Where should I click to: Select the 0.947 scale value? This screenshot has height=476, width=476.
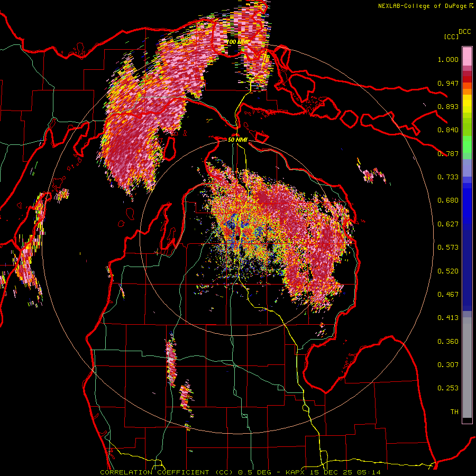click(448, 83)
